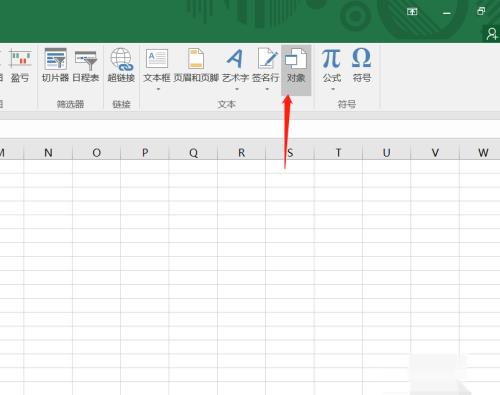Click first cell under column Q
The width and height of the screenshot is (500, 395).
click(x=193, y=166)
